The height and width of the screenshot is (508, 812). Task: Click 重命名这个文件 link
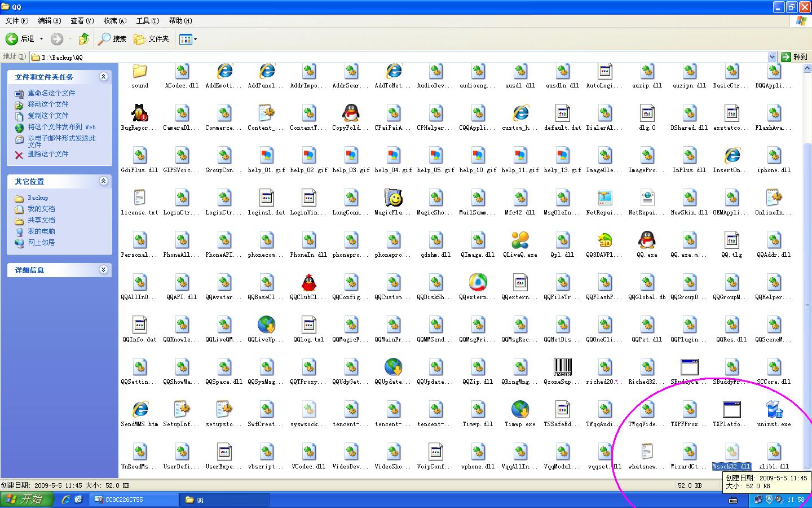[51, 93]
